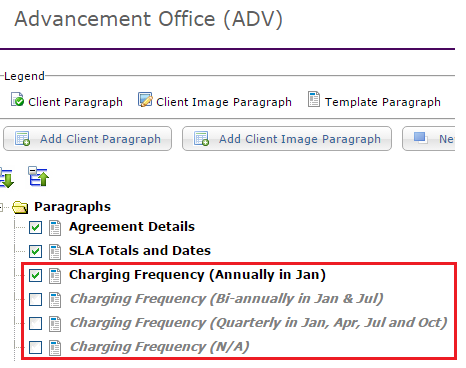This screenshot has height=368, width=466.
Task: Collapse the Paragraphs tree node
Action: [1, 207]
